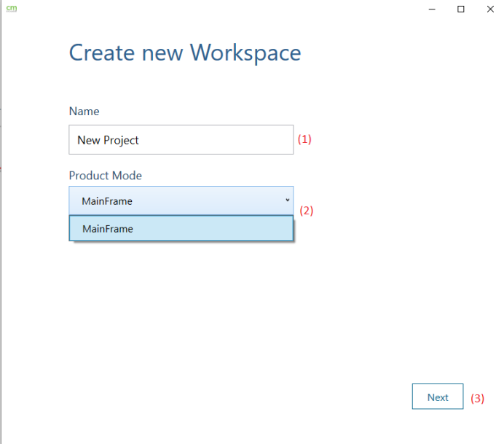Open the Product Mode combo box
The height and width of the screenshot is (444, 504).
tap(181, 200)
